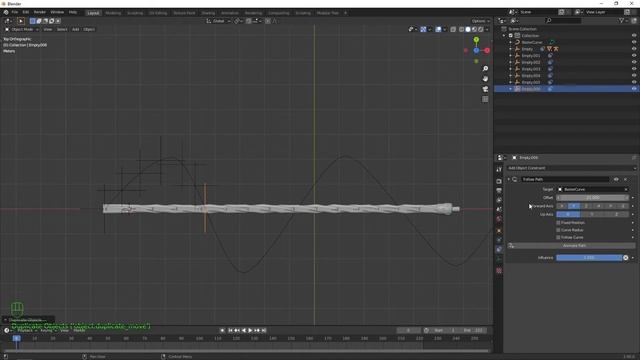Viewport: 640px width, 360px height.
Task: Select the tweak select tool icon
Action: [x=20, y=21]
